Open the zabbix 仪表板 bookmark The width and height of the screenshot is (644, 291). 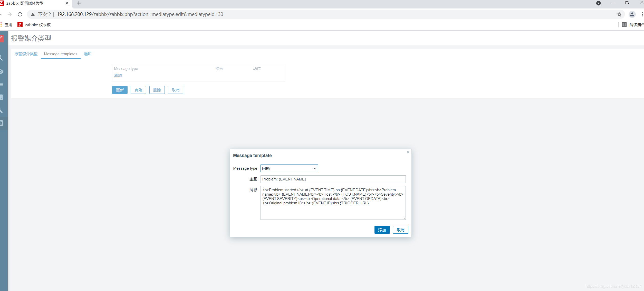[34, 25]
